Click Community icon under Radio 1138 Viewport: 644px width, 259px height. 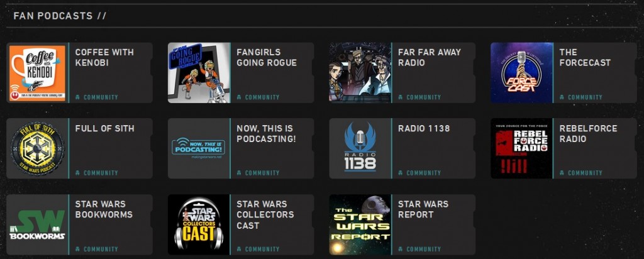[x=401, y=174]
